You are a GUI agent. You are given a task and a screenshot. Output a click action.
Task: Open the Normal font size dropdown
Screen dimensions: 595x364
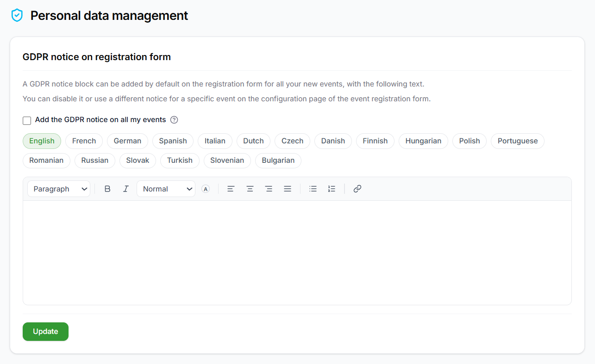[x=166, y=189]
